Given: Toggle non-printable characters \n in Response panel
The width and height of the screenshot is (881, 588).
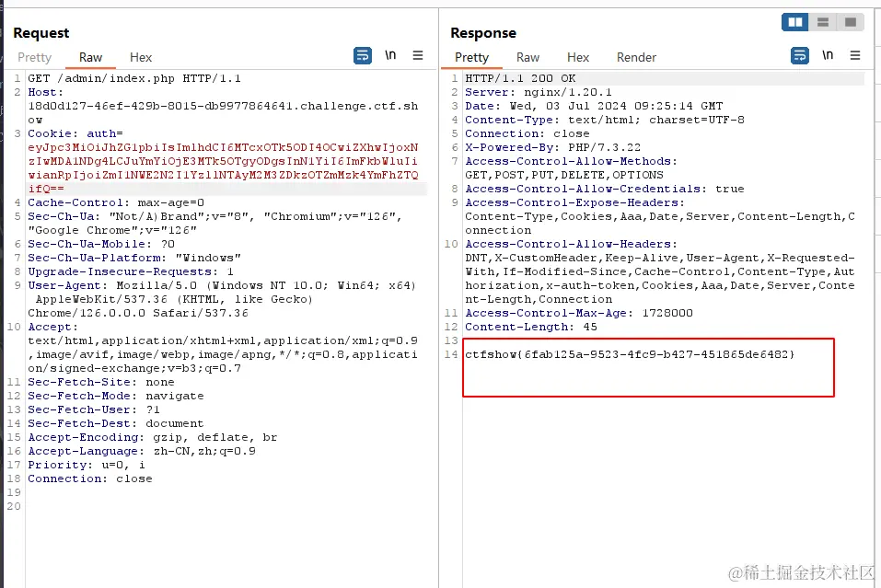Looking at the screenshot, I should pyautogui.click(x=828, y=55).
